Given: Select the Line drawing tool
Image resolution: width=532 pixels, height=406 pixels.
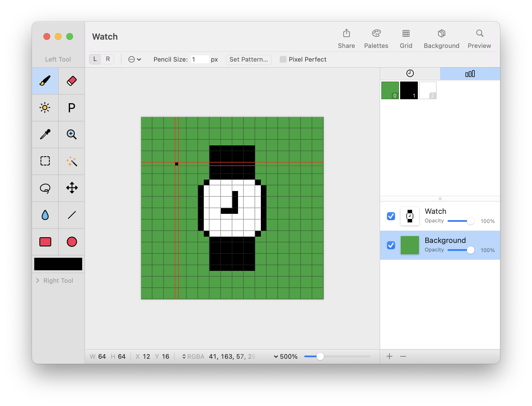Looking at the screenshot, I should 72,215.
